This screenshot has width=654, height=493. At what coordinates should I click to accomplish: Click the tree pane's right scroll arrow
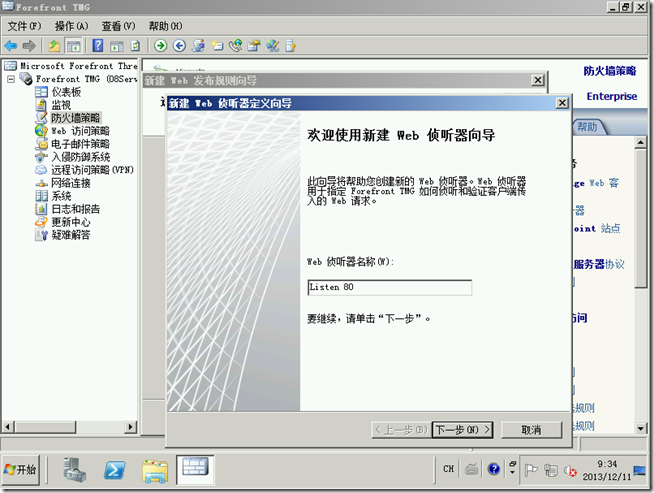point(131,427)
